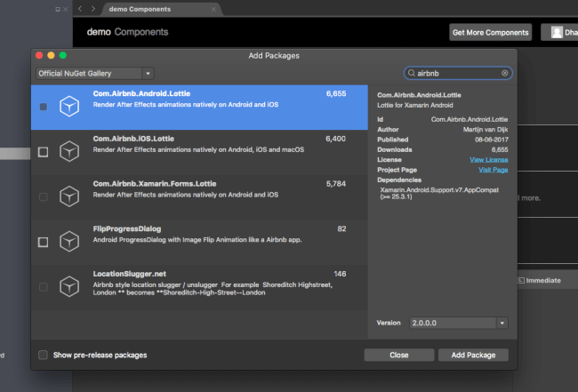
Task: Click the Add Package button
Action: [x=473, y=355]
